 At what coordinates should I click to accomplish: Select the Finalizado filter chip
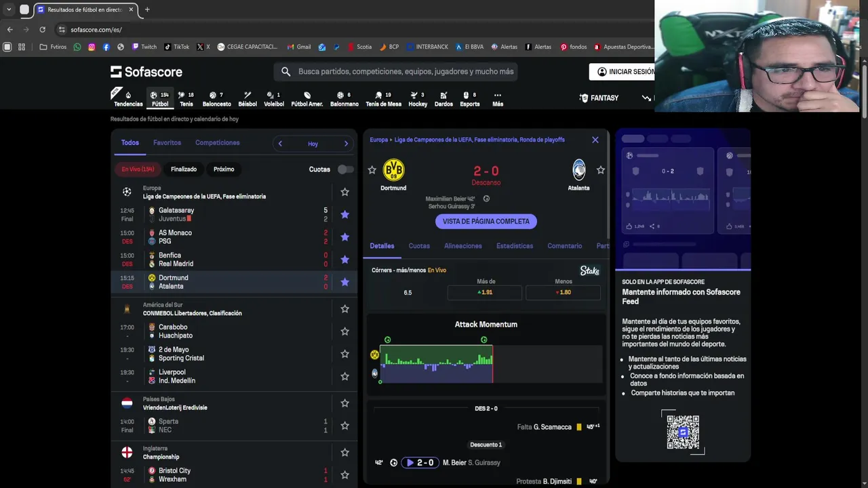[x=184, y=169]
